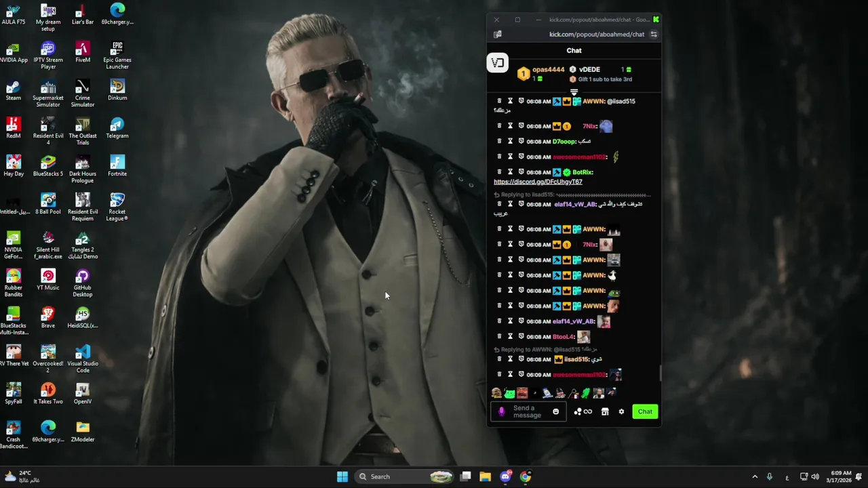Image resolution: width=868 pixels, height=488 pixels.
Task: Click Task View icon on taskbar
Action: [x=466, y=476]
